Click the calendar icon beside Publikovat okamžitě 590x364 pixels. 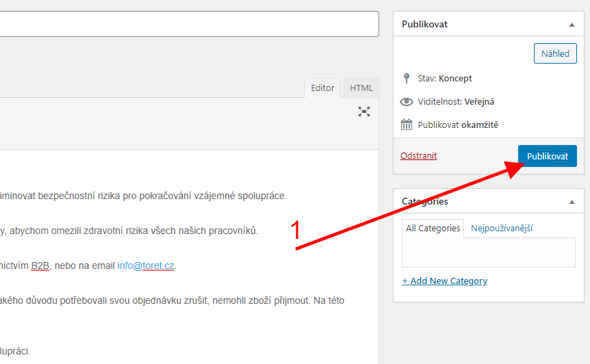click(407, 125)
